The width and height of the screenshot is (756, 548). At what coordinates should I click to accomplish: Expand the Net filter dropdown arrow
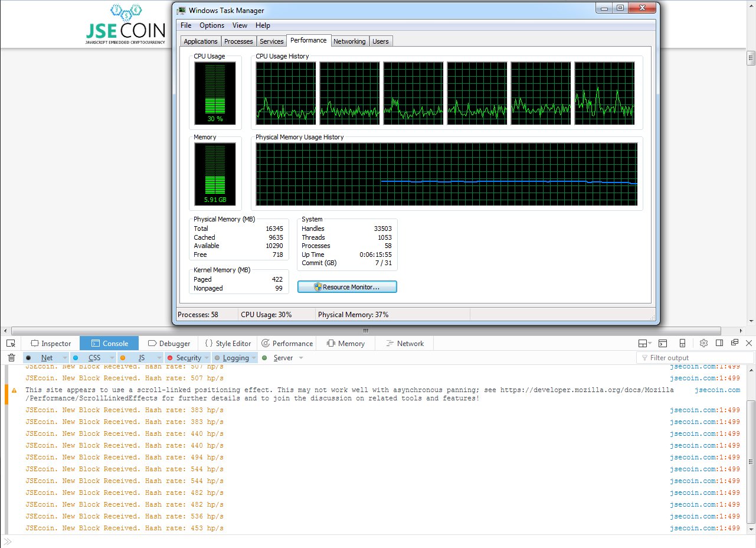(x=64, y=358)
